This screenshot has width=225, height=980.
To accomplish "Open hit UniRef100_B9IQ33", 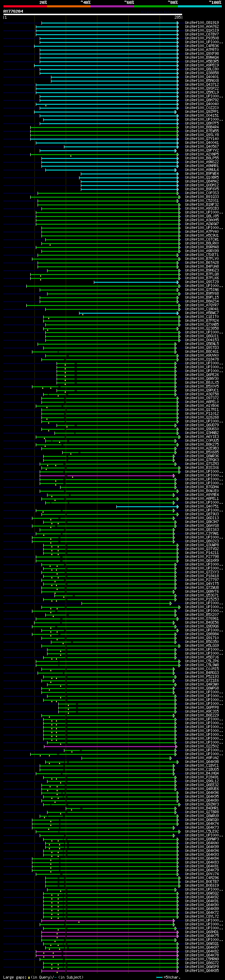I will (202, 197).
